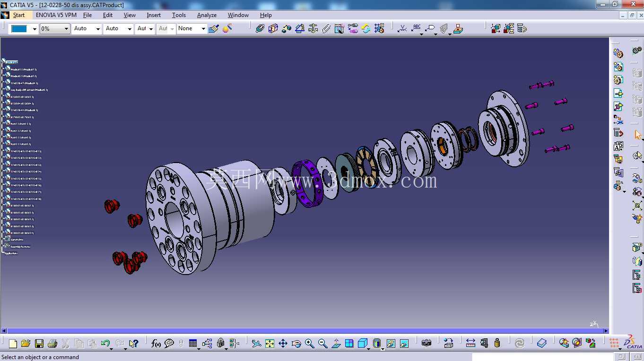Click the Zoom In magnifier

(309, 344)
